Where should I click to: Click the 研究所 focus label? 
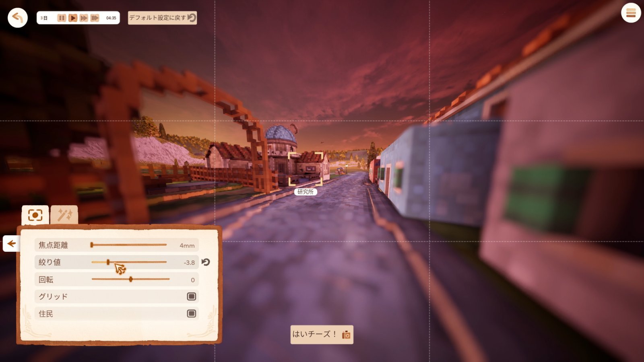pos(305,192)
